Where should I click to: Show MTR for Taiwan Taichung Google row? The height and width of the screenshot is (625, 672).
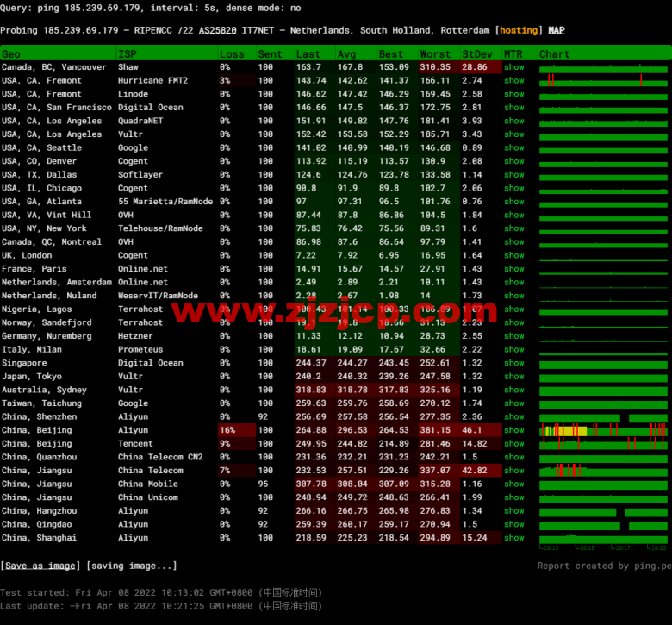pos(514,403)
